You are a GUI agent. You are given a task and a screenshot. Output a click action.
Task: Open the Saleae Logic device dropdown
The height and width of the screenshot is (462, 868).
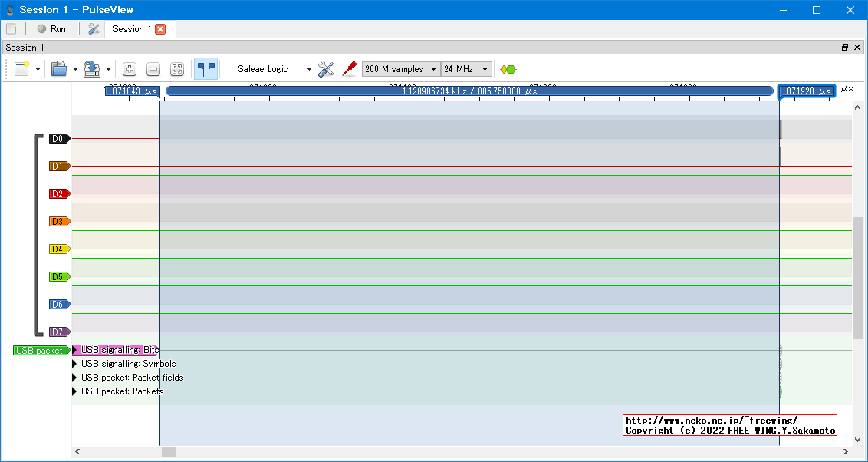(x=275, y=69)
